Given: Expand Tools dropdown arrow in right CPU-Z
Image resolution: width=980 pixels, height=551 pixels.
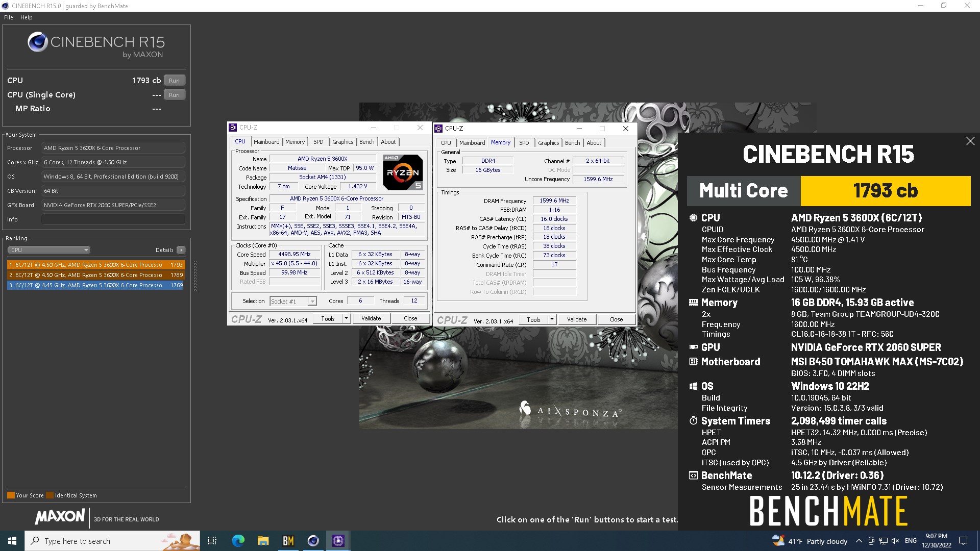Looking at the screenshot, I should pos(552,319).
